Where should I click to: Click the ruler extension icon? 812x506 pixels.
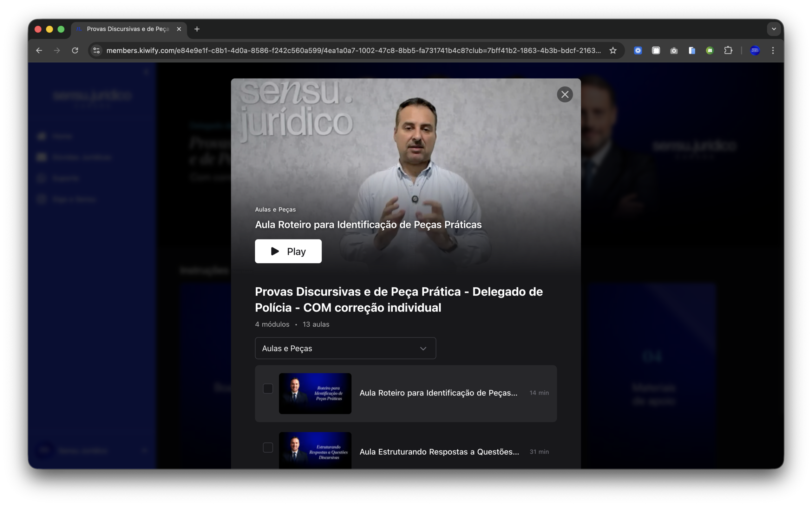(x=656, y=50)
